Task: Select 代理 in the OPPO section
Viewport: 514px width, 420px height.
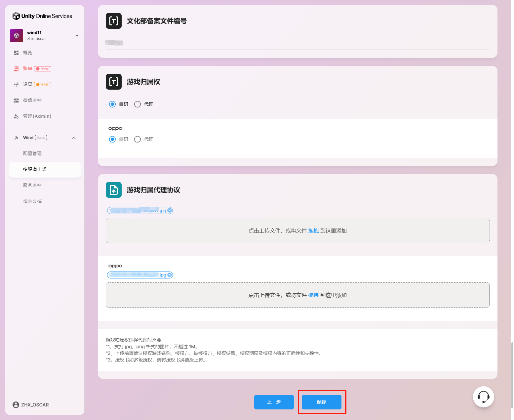Action: (138, 139)
